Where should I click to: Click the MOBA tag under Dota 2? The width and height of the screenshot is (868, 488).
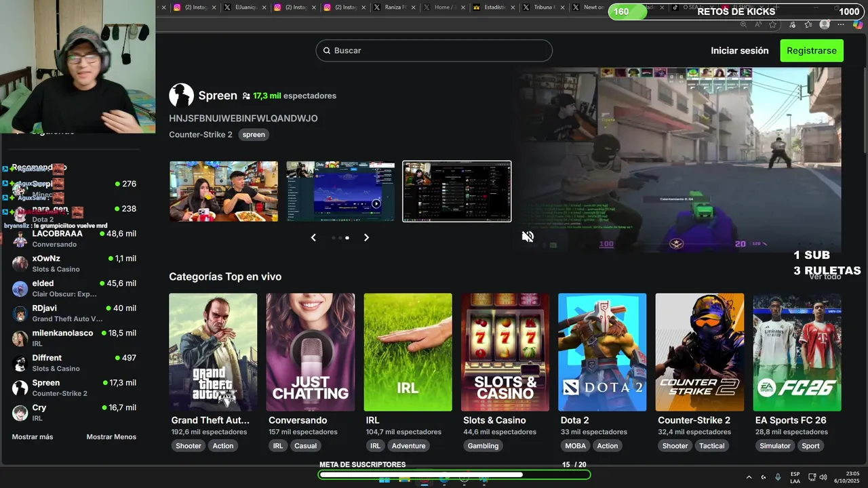click(575, 446)
